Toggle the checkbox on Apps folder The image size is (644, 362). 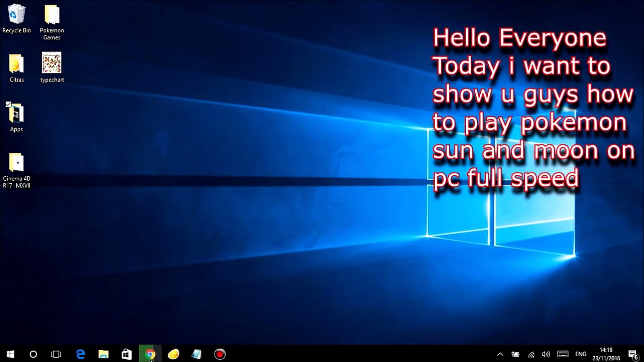coord(8,104)
